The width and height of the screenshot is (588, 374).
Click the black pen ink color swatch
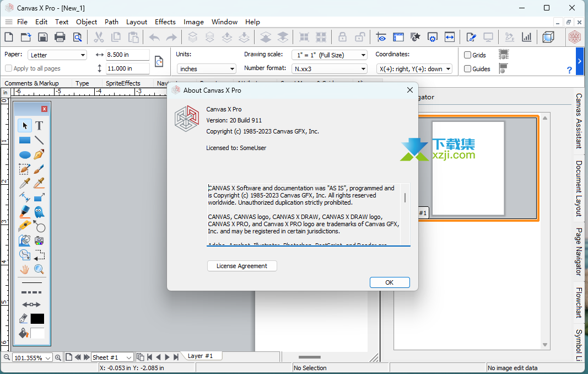click(x=37, y=319)
